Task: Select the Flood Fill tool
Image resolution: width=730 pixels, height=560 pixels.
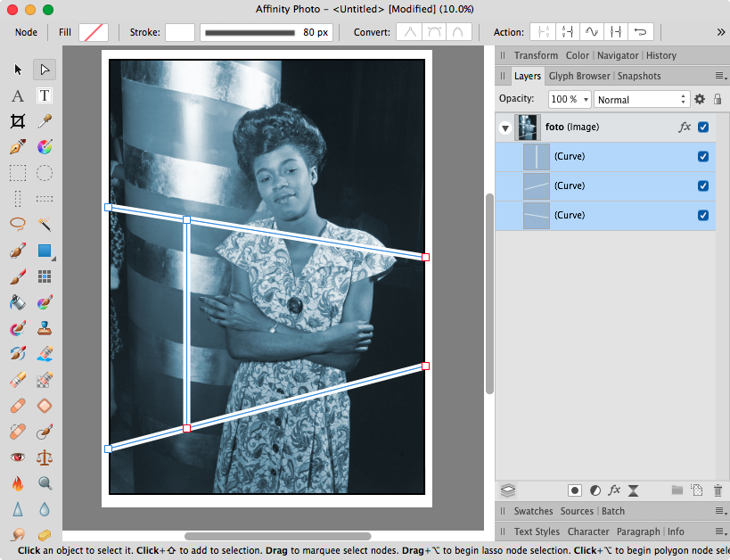Action: pyautogui.click(x=18, y=302)
